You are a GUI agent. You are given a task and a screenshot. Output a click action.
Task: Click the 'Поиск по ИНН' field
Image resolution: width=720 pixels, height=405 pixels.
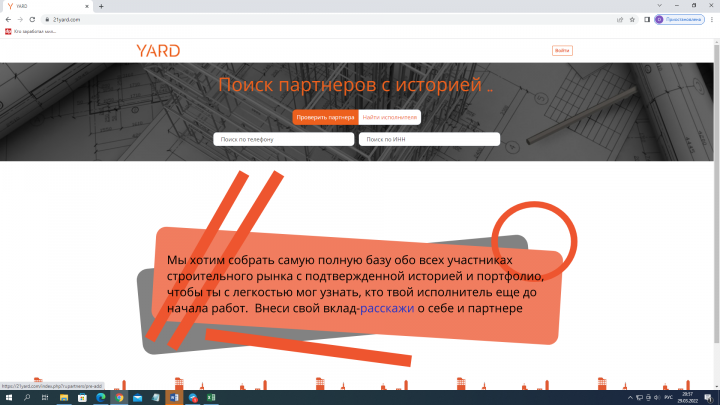(x=429, y=139)
